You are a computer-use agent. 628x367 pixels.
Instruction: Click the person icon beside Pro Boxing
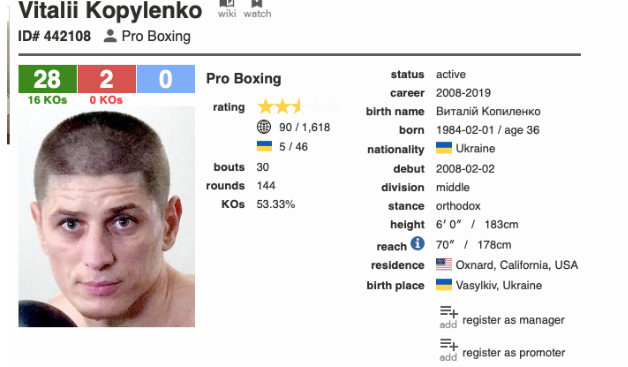pyautogui.click(x=110, y=36)
